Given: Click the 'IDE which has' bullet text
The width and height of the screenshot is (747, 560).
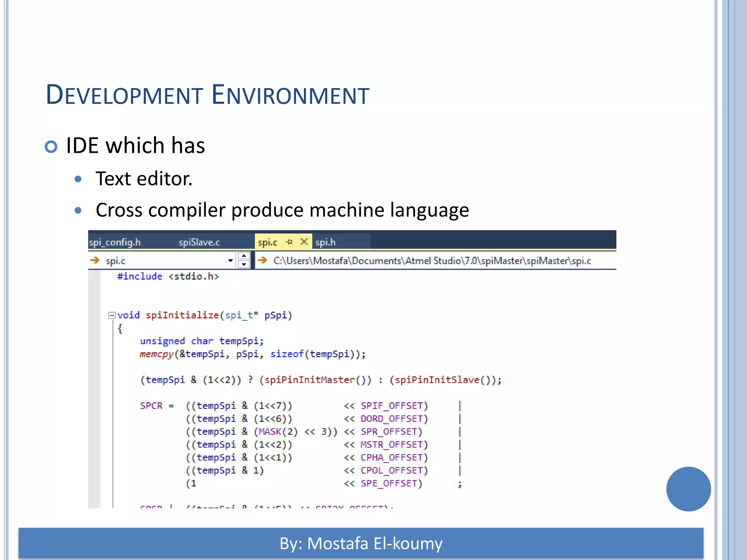Looking at the screenshot, I should tap(135, 145).
